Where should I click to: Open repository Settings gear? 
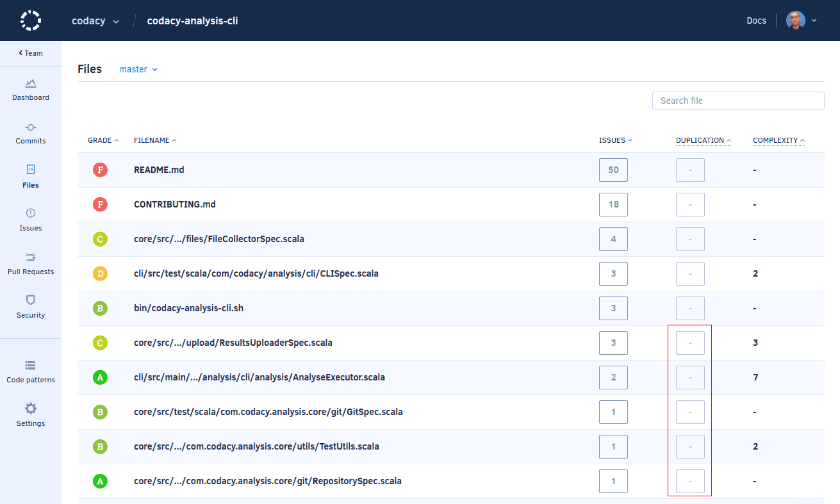30,415
